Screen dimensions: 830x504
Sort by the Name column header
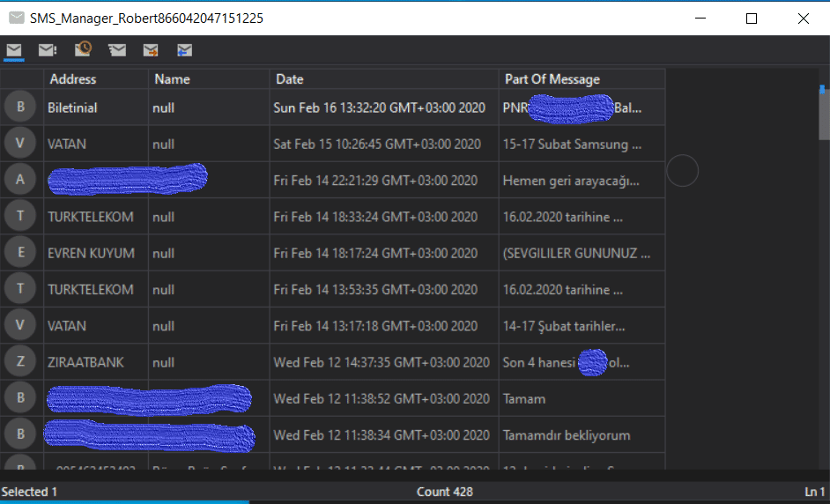(209, 79)
